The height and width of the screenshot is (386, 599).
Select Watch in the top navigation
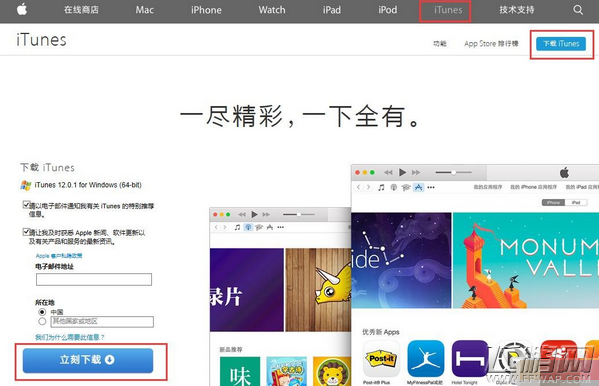point(272,10)
